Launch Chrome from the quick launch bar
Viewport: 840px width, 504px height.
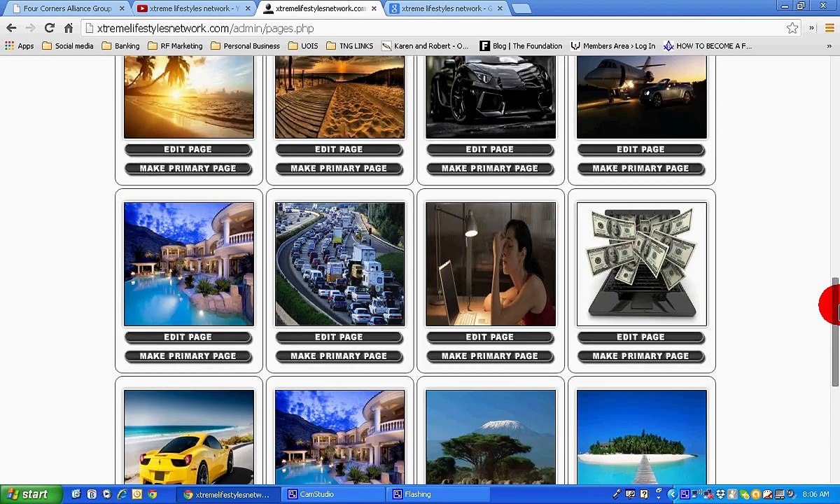[x=152, y=494]
